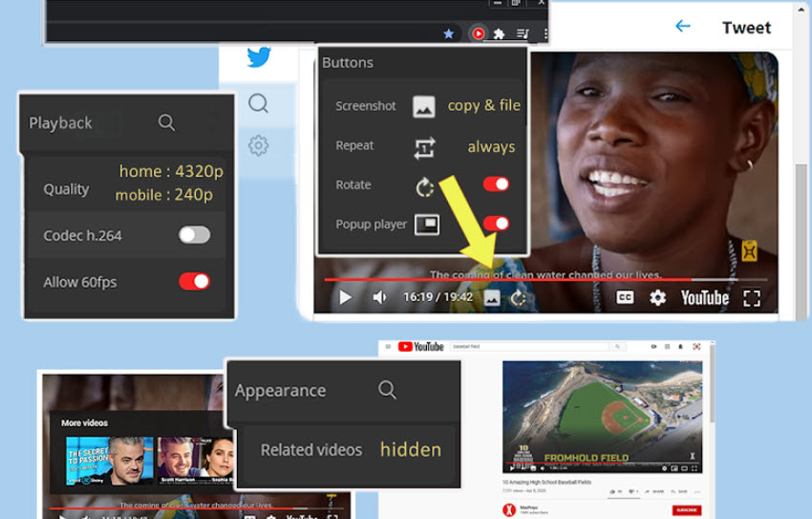
Task: Click the Rotate icon in Buttons panel
Action: click(425, 187)
